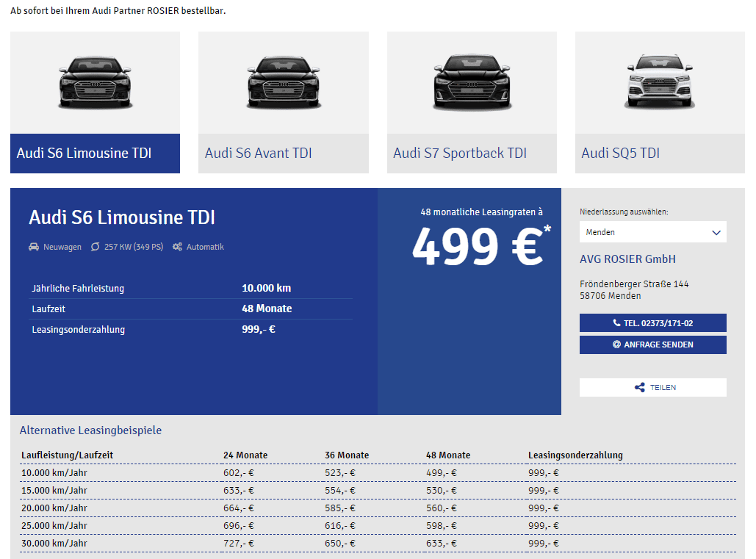This screenshot has width=756, height=559.
Task: Click the 24 Monate column header
Action: coord(245,455)
